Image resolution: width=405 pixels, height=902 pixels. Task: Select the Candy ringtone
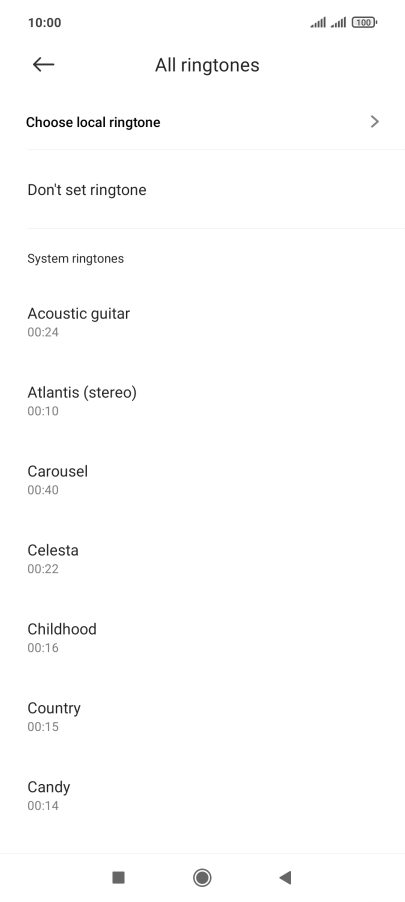tap(202, 794)
